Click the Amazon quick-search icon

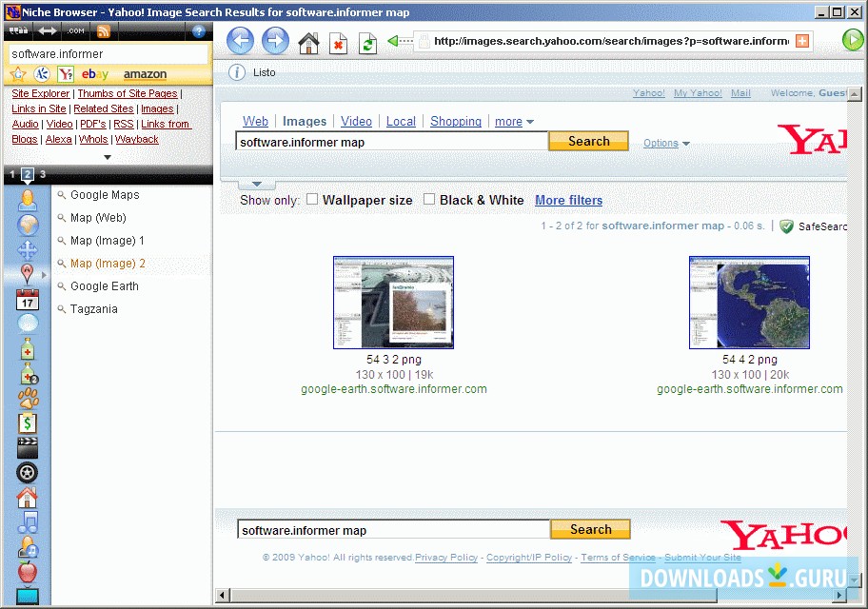pyautogui.click(x=144, y=74)
